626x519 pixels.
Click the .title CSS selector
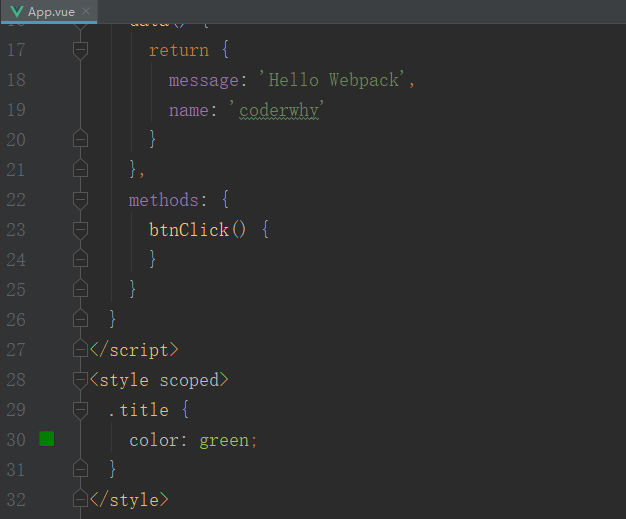[139, 410]
